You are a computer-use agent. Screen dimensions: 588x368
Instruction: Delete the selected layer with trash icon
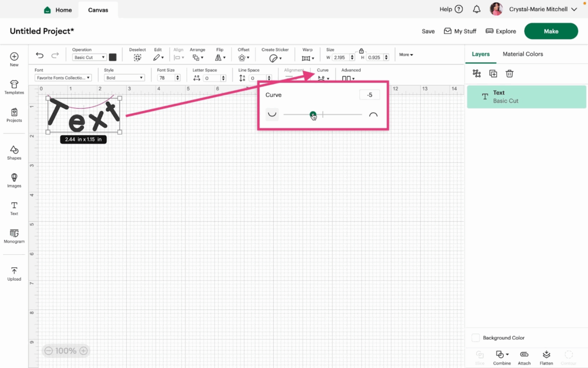[509, 74]
